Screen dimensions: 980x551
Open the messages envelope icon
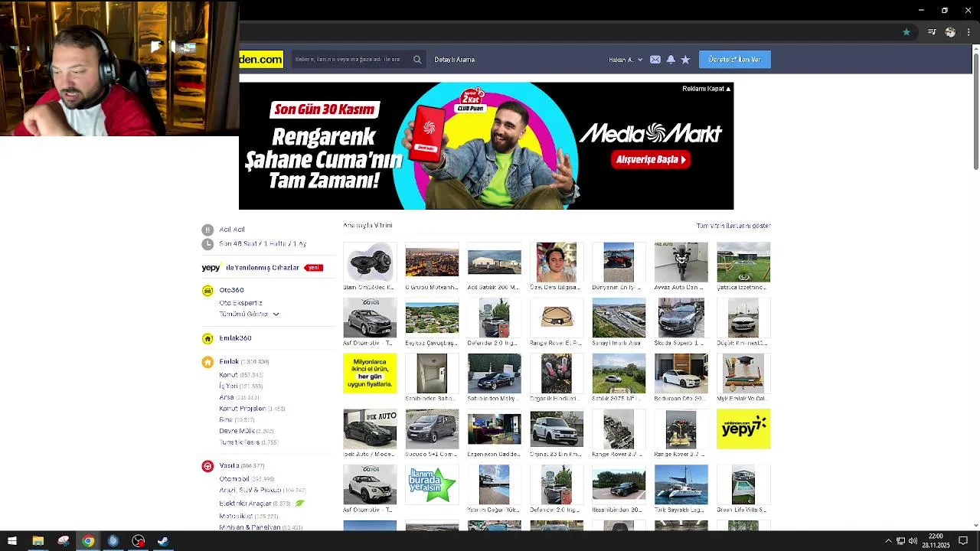(x=655, y=60)
